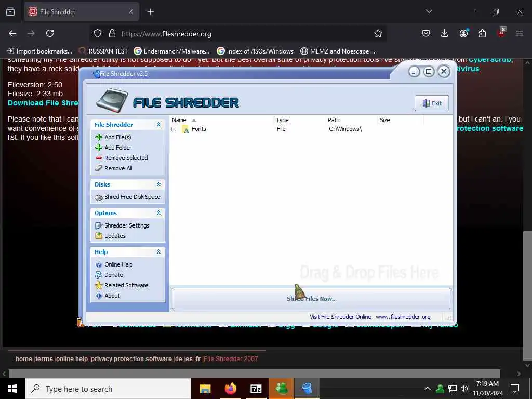
Task: Click the volume speaker tray icon
Action: 464,389
